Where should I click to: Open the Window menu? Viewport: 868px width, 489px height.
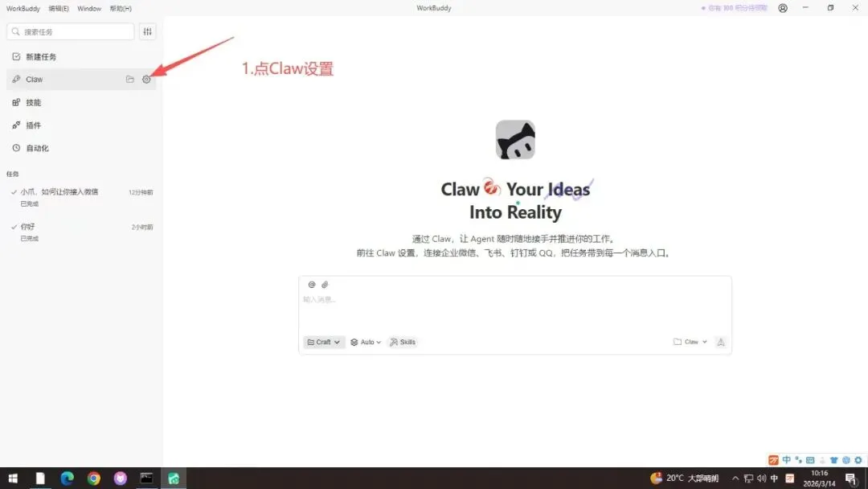click(89, 8)
